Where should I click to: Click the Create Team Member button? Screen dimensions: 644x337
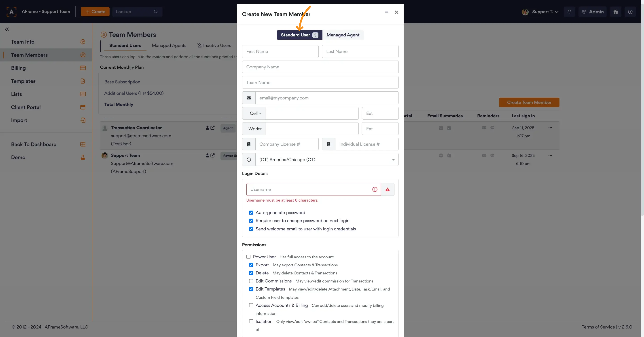529,102
